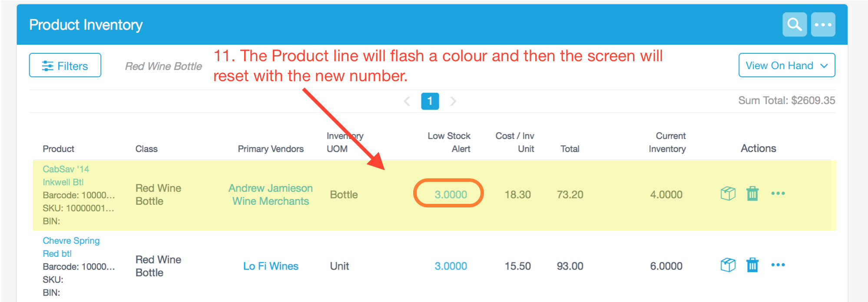The width and height of the screenshot is (868, 302).
Task: Click box icon for CabSav '14 row
Action: point(728,194)
